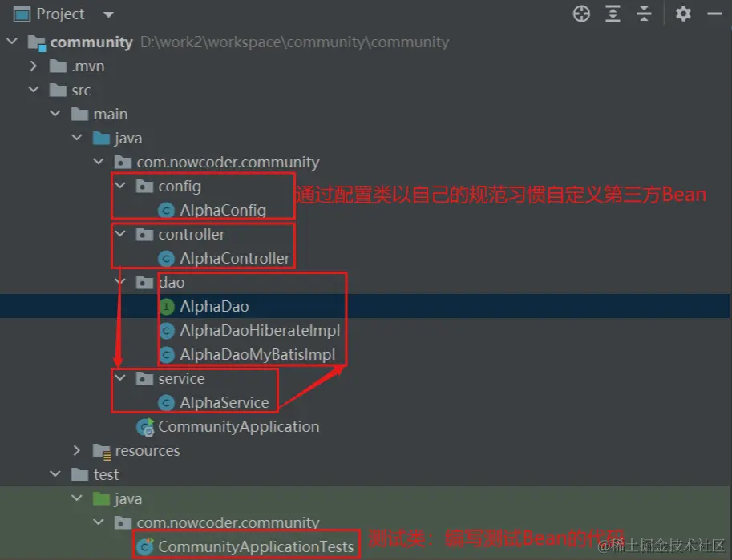Open the Project view dropdown arrow
The width and height of the screenshot is (732, 560).
[x=108, y=15]
